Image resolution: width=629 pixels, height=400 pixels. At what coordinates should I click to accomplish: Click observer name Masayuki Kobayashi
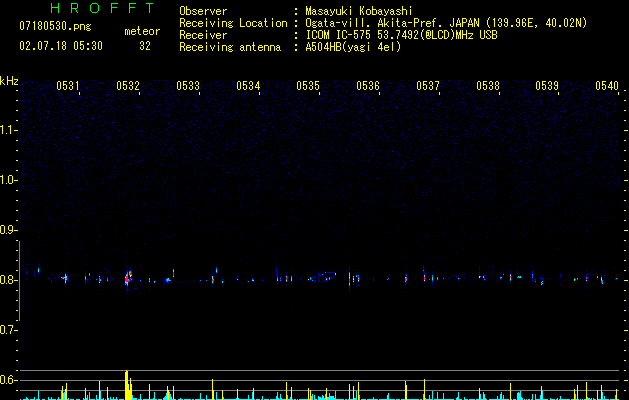pyautogui.click(x=359, y=11)
